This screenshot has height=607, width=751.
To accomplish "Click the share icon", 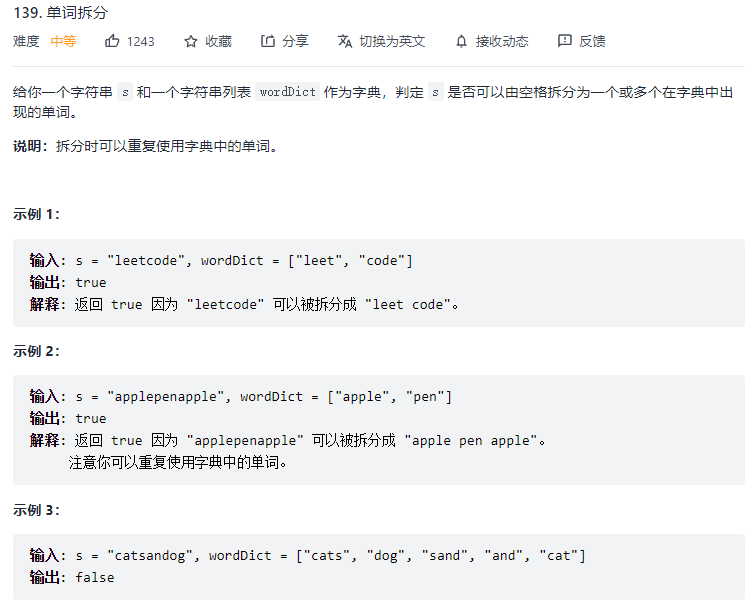I will (268, 41).
